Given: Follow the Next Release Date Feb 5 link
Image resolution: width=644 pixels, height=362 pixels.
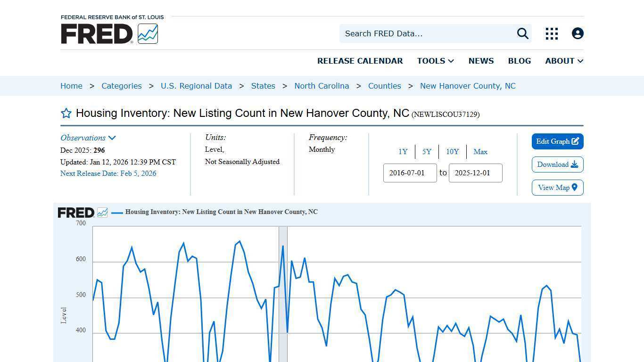Looking at the screenshot, I should tap(108, 173).
